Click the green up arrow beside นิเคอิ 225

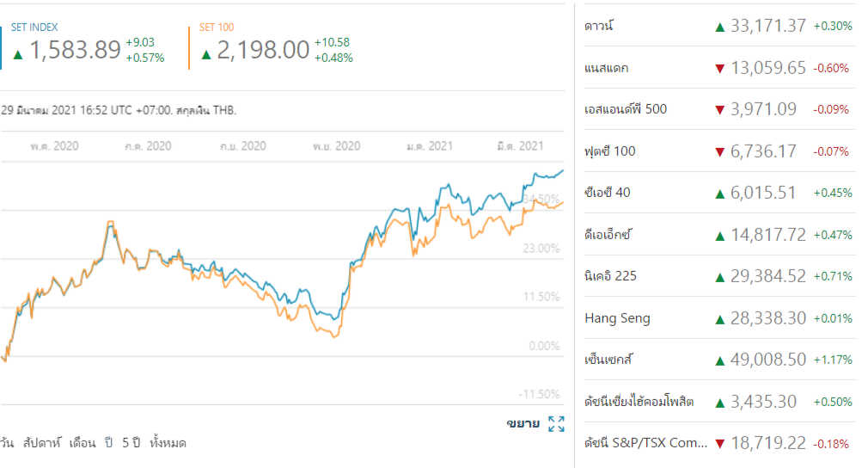720,277
